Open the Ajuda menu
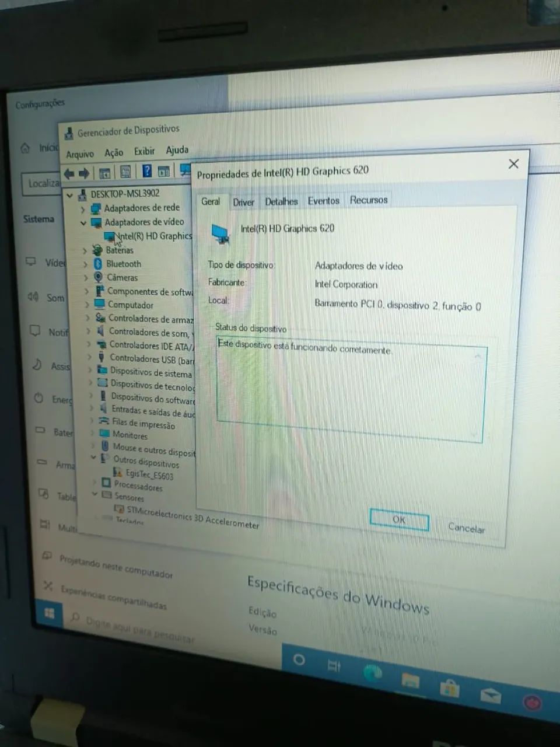560x747 pixels. [x=177, y=150]
